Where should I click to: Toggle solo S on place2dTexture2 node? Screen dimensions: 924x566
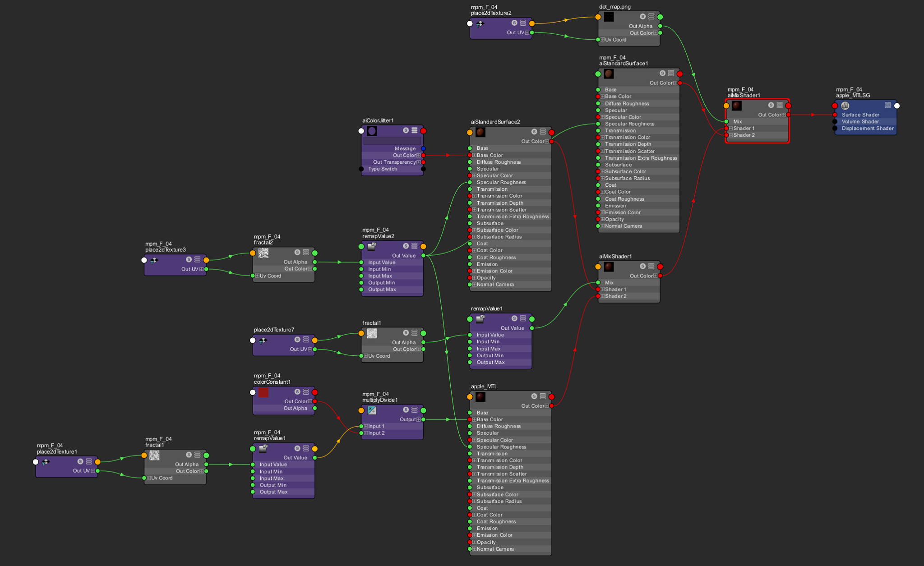pos(514,23)
